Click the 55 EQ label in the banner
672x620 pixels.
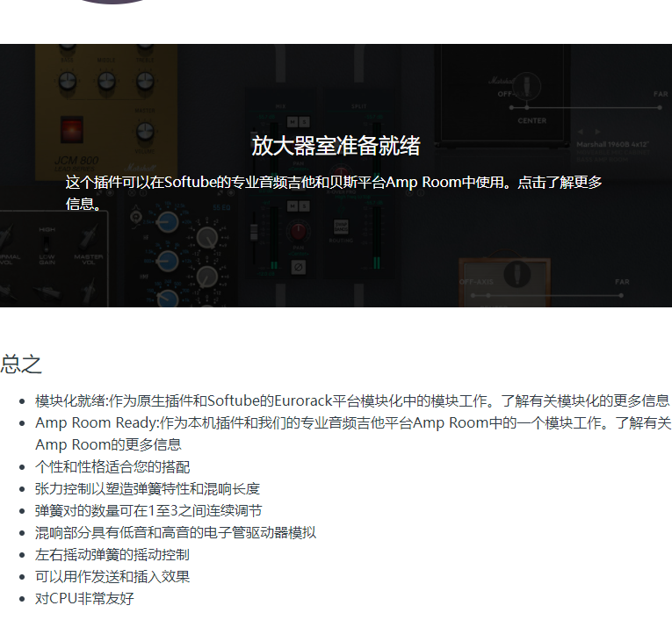pos(221,207)
